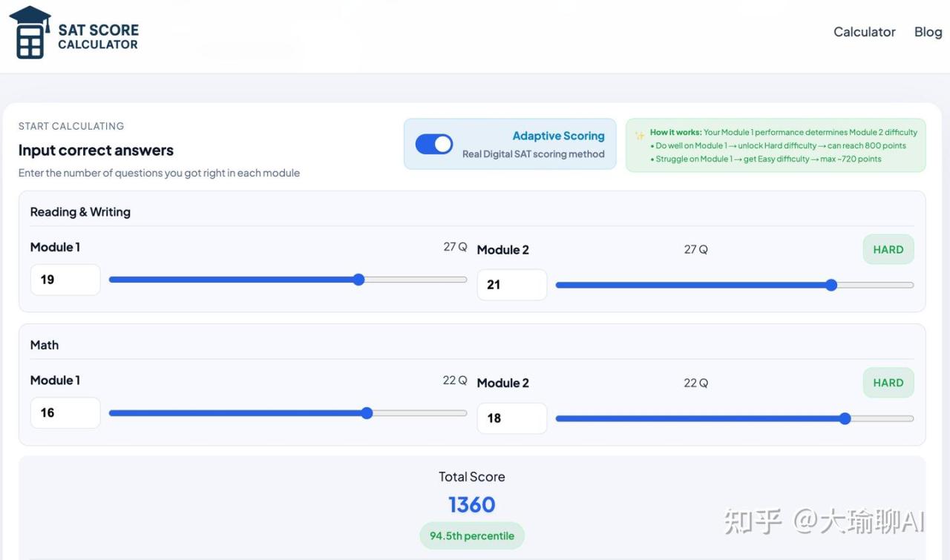
Task: Click the Adaptive Scoring label text
Action: 558,136
